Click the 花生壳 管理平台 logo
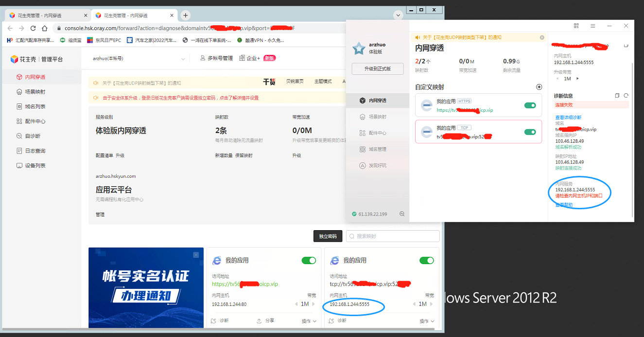 (36, 59)
